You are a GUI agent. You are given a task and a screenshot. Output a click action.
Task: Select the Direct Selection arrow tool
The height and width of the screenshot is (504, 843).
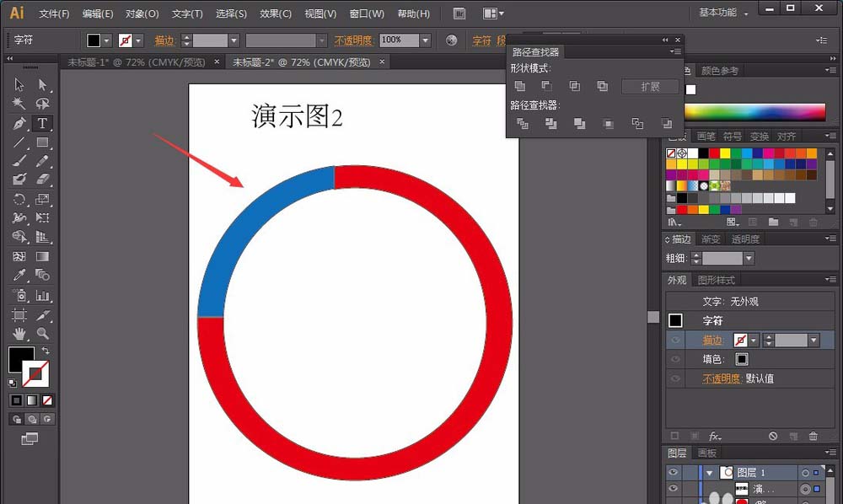tap(42, 84)
